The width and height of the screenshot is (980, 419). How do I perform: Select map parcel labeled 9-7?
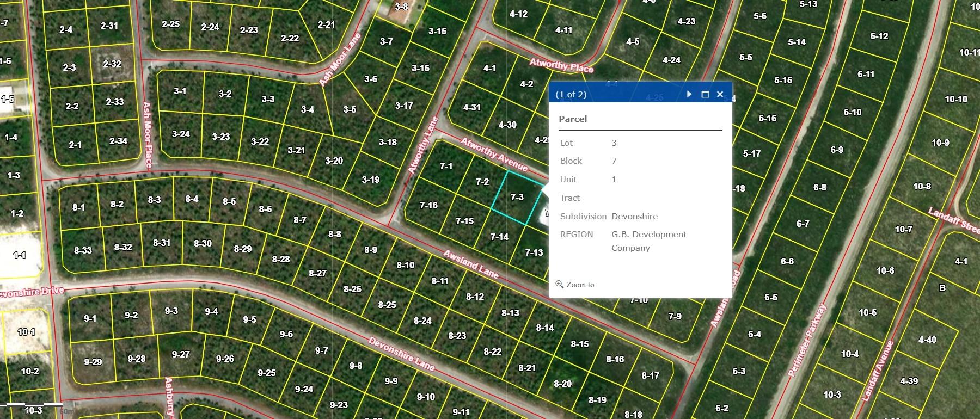[321, 350]
